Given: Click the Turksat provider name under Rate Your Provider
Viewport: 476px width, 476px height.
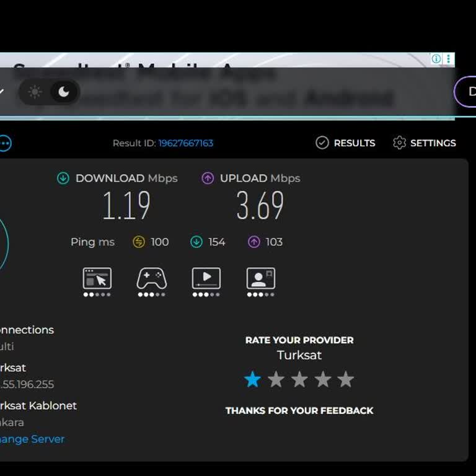Looking at the screenshot, I should [x=299, y=355].
